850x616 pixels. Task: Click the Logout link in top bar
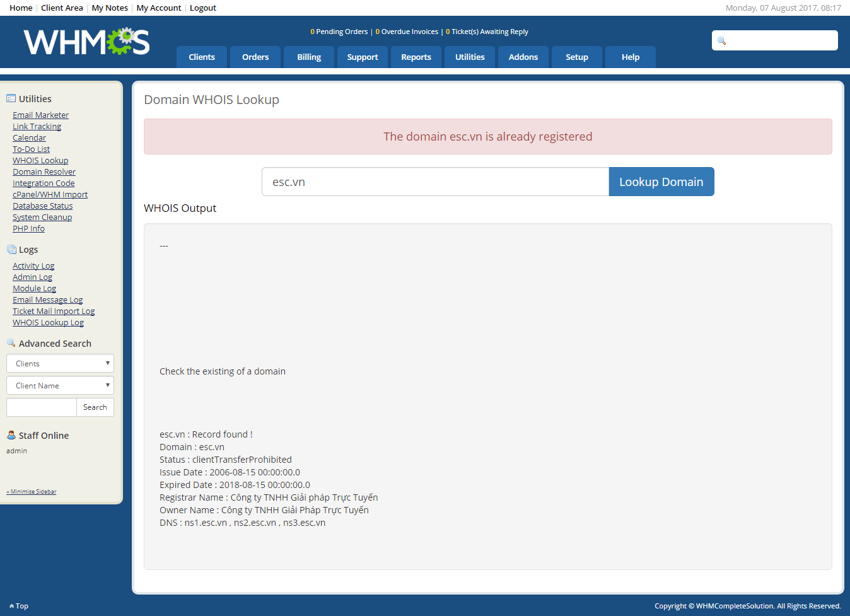click(203, 8)
